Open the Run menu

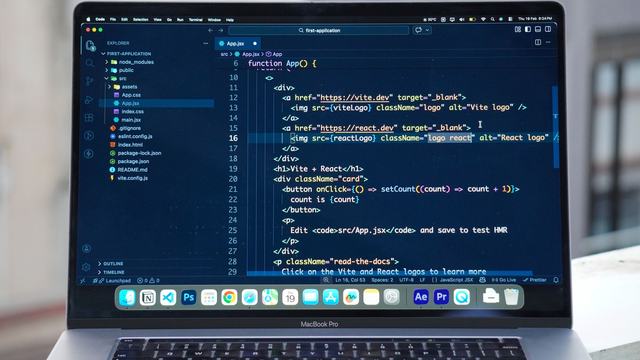coord(180,20)
